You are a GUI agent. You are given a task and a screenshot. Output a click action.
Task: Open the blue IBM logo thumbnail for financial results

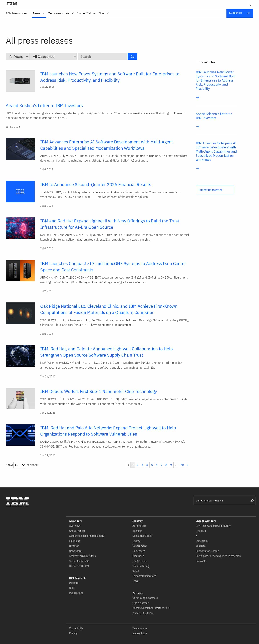coord(20,191)
